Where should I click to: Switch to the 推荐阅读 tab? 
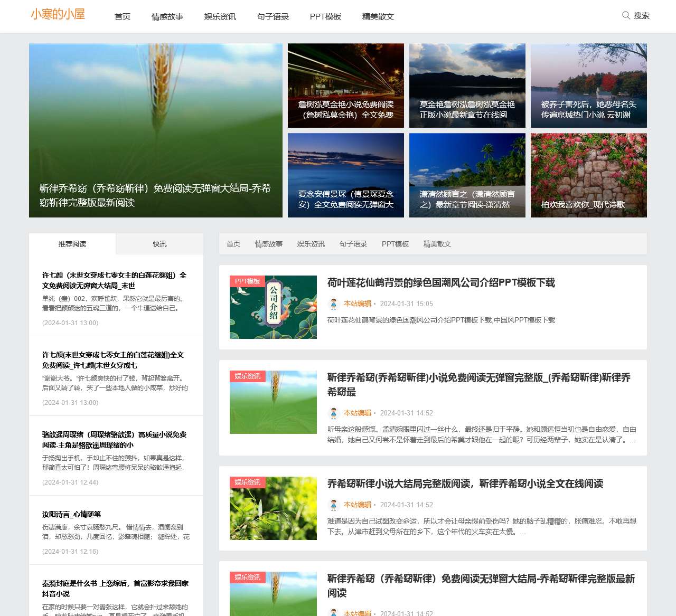point(72,243)
